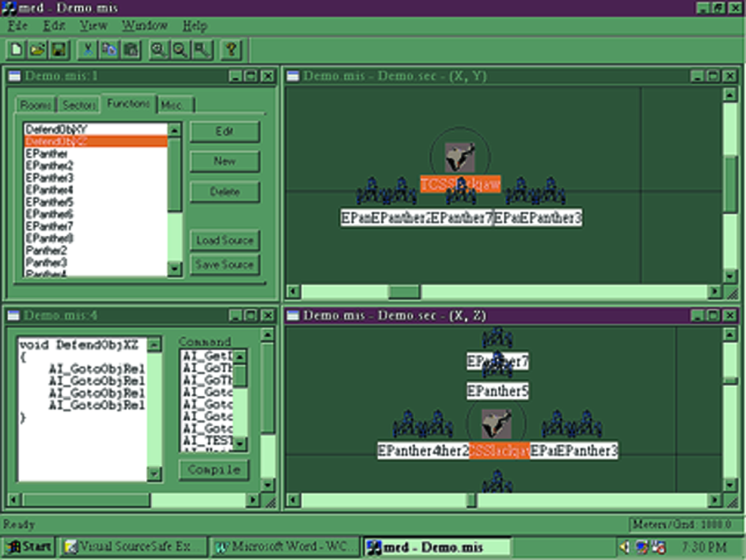Viewport: 746px width, 560px height.
Task: Open the Windows Start button
Action: (29, 546)
